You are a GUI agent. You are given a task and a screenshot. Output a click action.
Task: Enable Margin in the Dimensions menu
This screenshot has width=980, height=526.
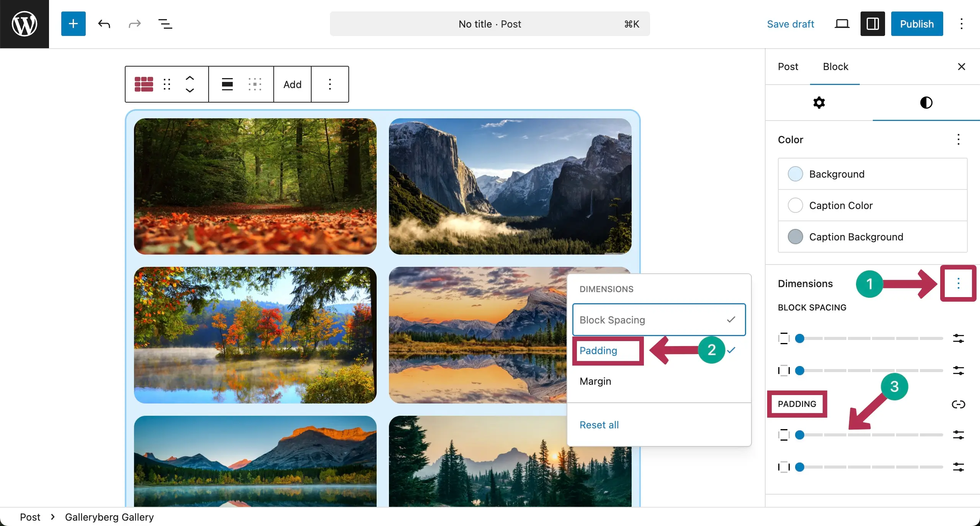click(x=595, y=381)
